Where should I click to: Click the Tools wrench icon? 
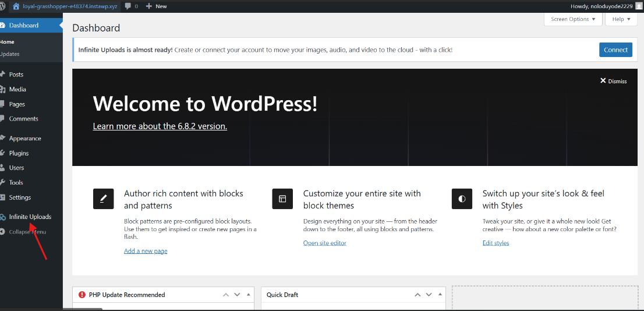[2, 182]
